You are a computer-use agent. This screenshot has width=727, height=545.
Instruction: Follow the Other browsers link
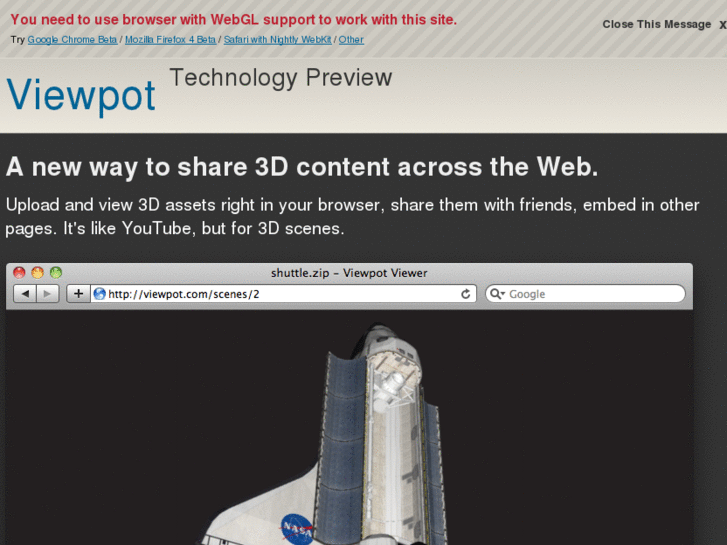point(351,40)
